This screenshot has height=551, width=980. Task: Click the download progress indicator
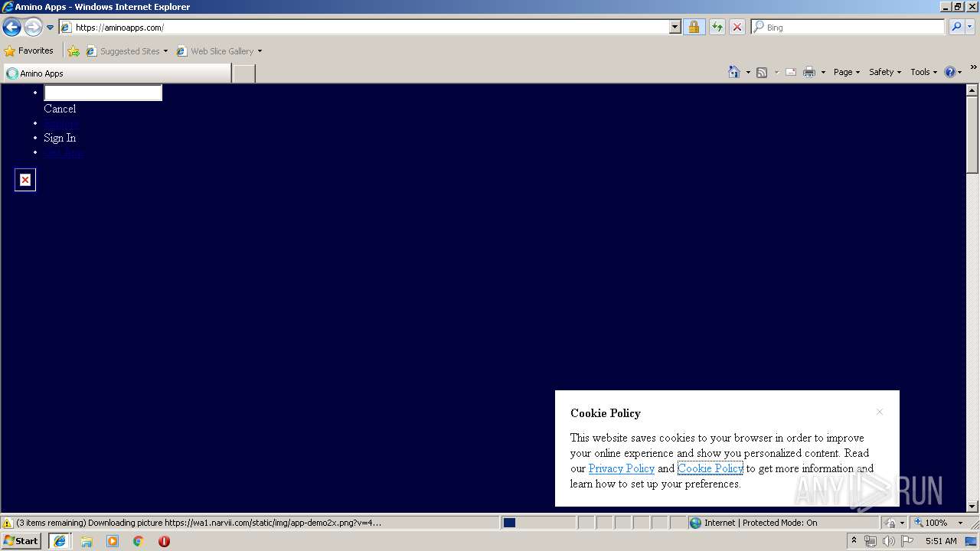[538, 523]
